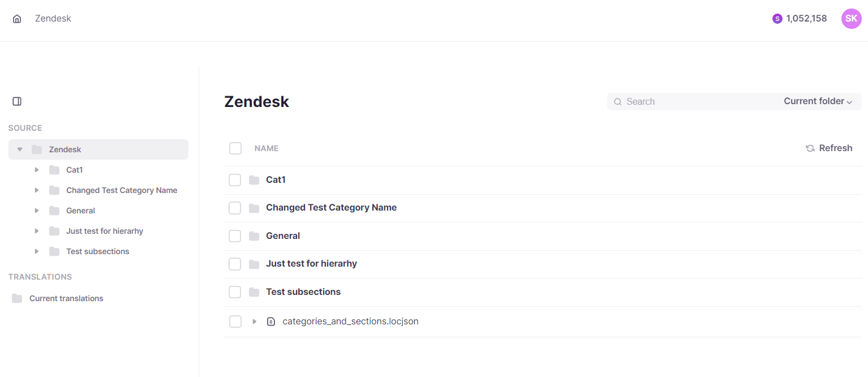Viewport: 868px width, 377px height.
Task: Select categories_and_sections.locjson file name
Action: (350, 322)
